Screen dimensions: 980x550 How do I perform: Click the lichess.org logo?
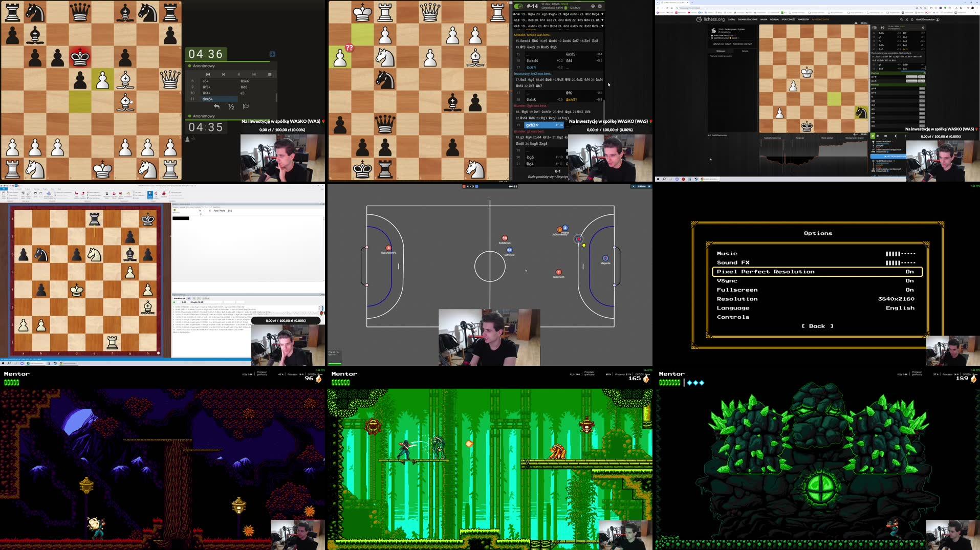[x=710, y=19]
